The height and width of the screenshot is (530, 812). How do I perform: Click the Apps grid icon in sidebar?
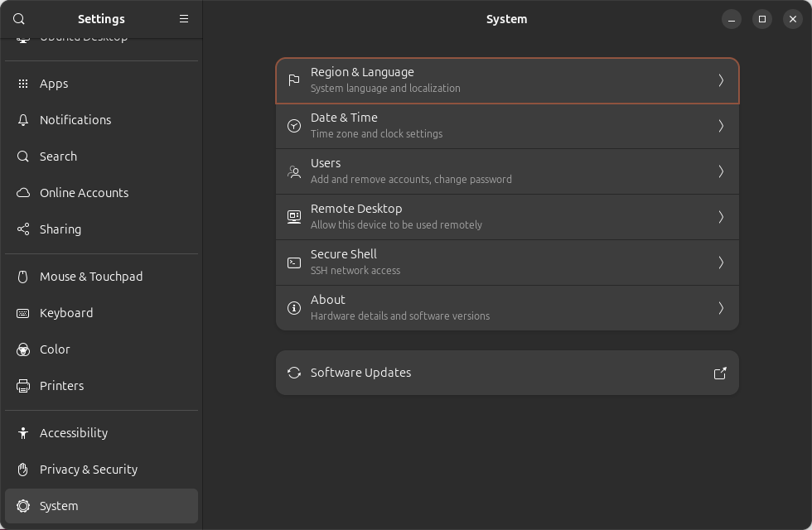(23, 84)
